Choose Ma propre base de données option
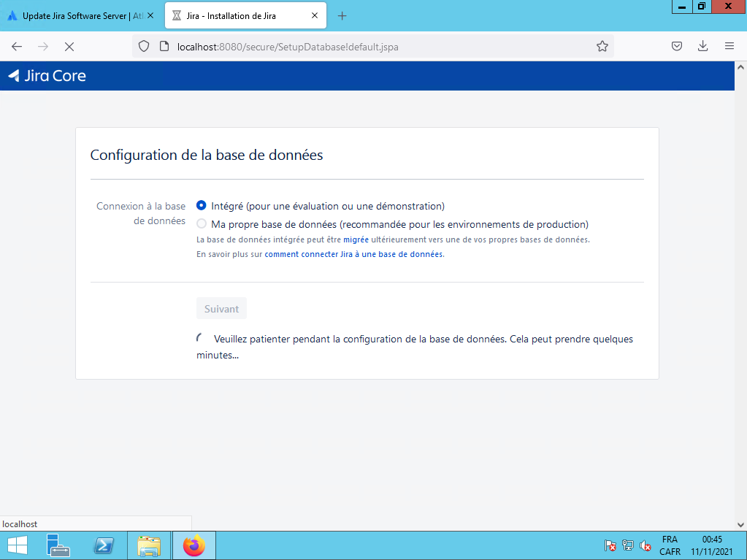The height and width of the screenshot is (560, 747). (202, 223)
